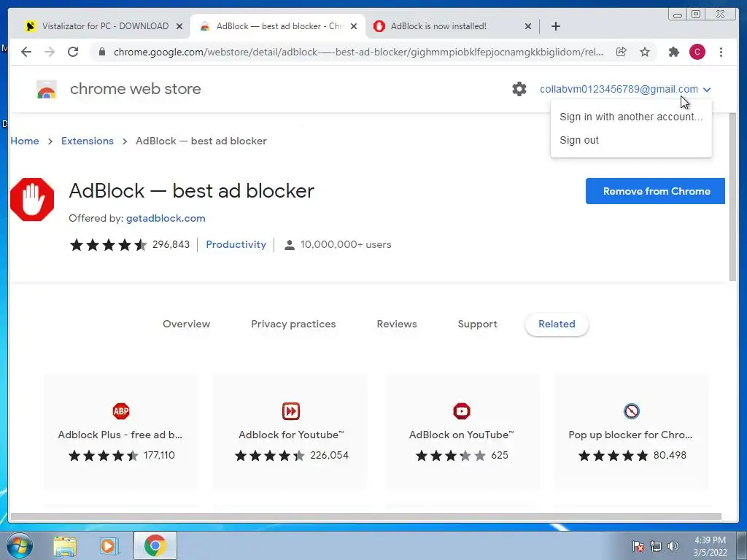Click the forward navigation arrow
The image size is (747, 560).
[x=50, y=52]
